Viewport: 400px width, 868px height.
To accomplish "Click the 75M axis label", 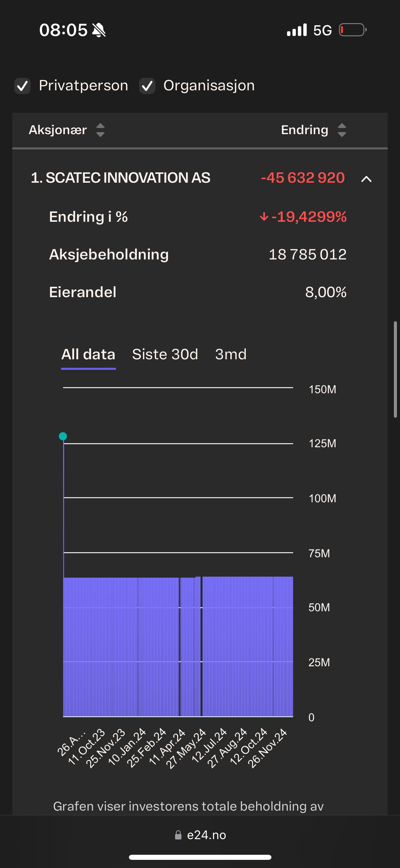I will [319, 554].
